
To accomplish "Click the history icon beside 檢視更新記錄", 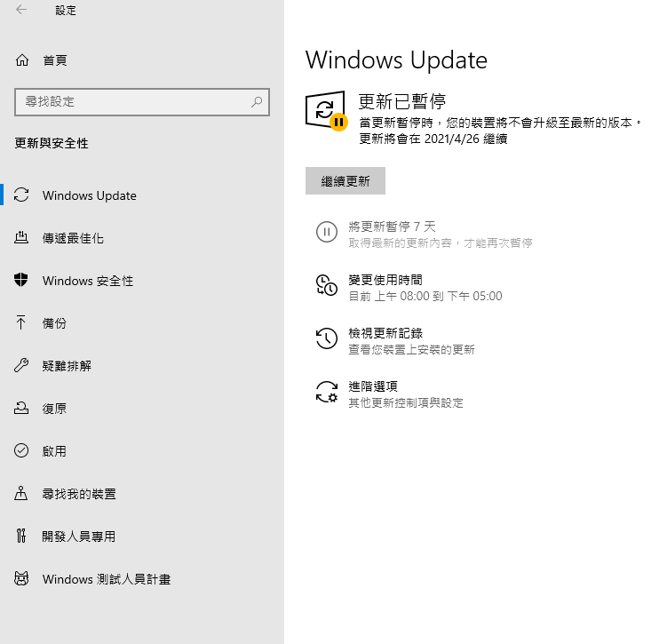I will (327, 338).
